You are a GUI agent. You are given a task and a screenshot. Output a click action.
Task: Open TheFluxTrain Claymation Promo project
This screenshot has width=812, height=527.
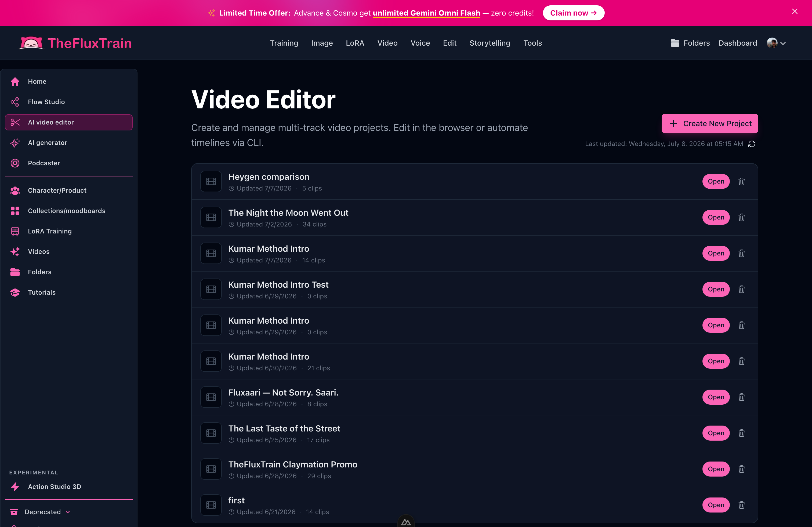coord(716,469)
